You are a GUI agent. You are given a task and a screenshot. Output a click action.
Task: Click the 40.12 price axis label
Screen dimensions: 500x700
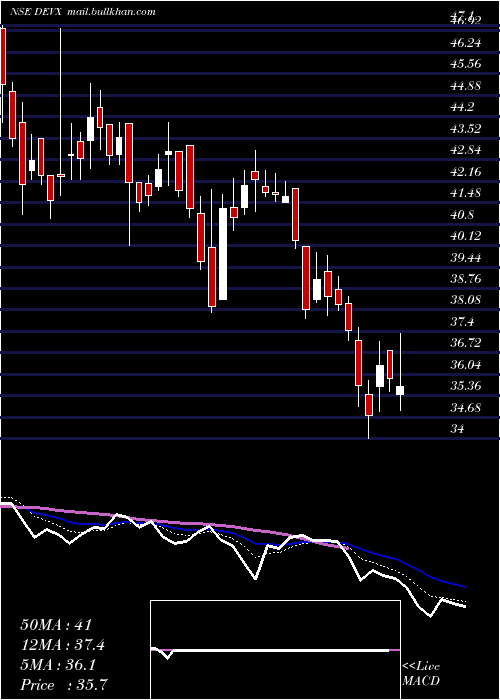(x=464, y=236)
